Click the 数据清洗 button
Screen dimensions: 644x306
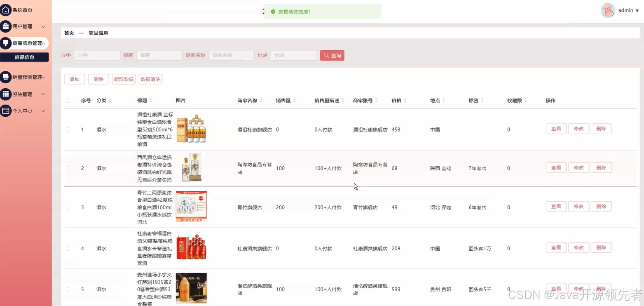(150, 79)
